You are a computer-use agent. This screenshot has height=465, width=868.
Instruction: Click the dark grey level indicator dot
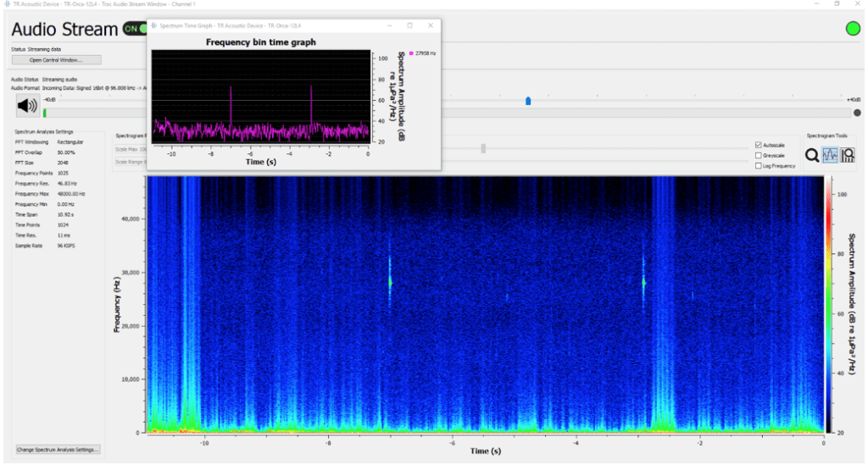(x=857, y=113)
